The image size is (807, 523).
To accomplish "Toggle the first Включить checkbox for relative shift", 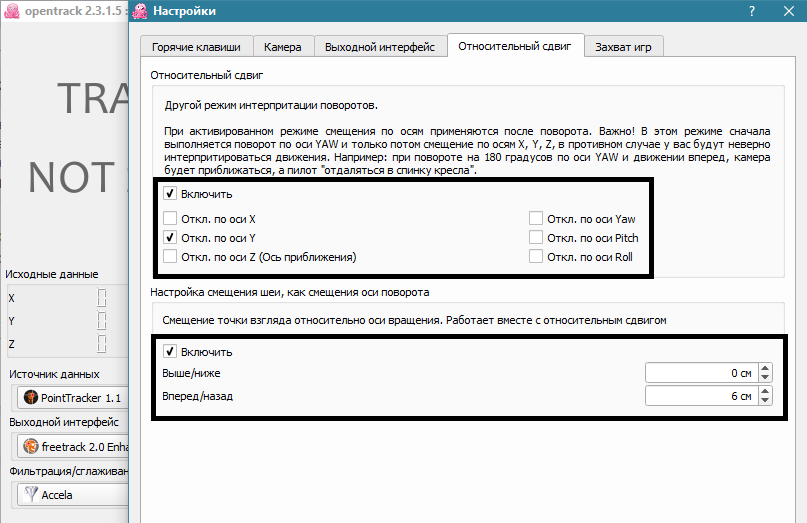I will 170,194.
